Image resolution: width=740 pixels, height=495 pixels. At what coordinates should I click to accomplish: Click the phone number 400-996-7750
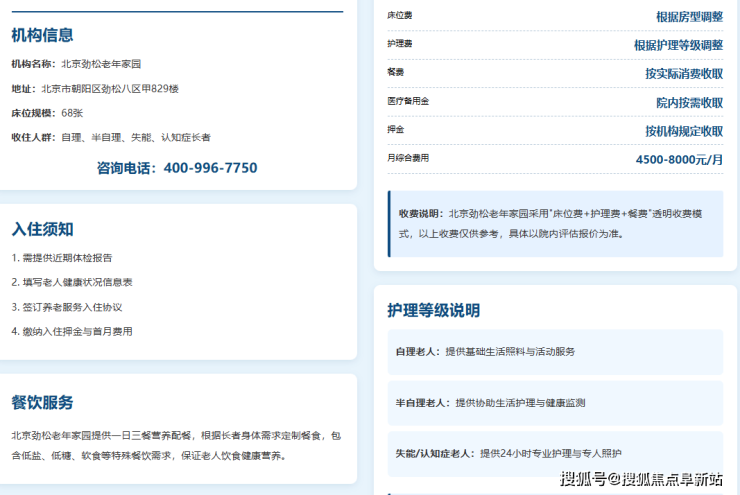coord(210,168)
